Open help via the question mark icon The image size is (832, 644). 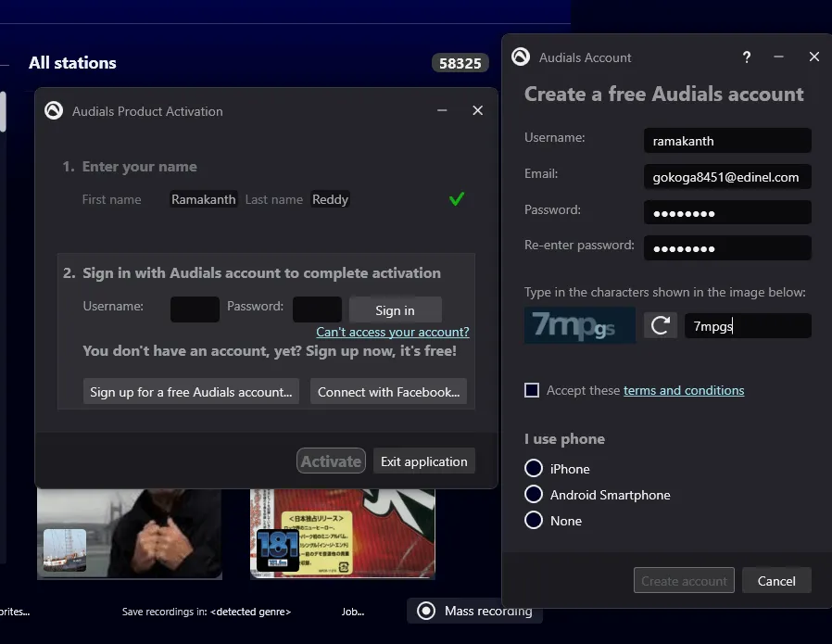click(x=747, y=57)
